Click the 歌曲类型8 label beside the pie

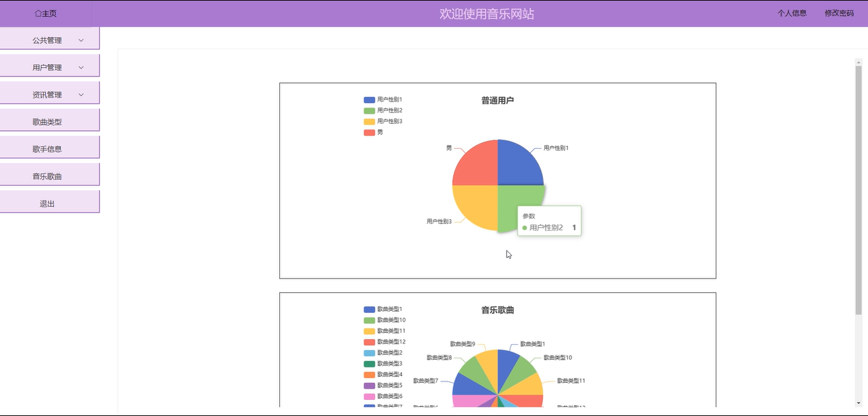(439, 358)
